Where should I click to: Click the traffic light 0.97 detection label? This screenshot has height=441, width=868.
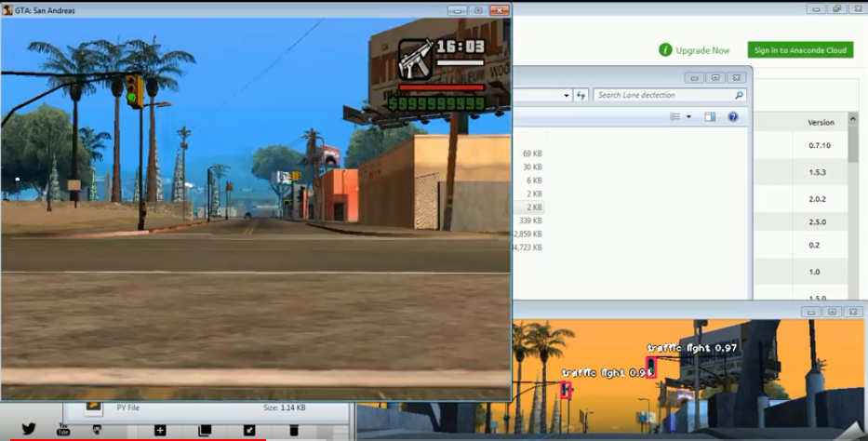pos(692,347)
